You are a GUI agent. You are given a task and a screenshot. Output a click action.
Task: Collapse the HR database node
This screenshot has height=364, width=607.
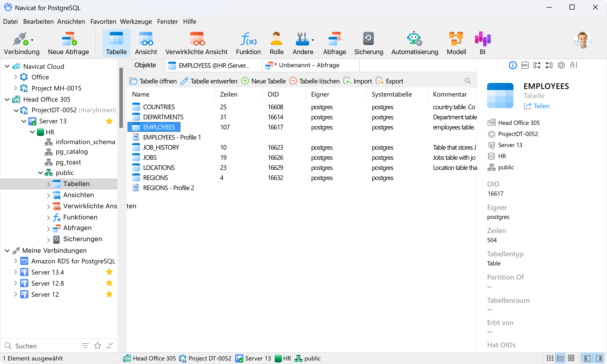[32, 132]
